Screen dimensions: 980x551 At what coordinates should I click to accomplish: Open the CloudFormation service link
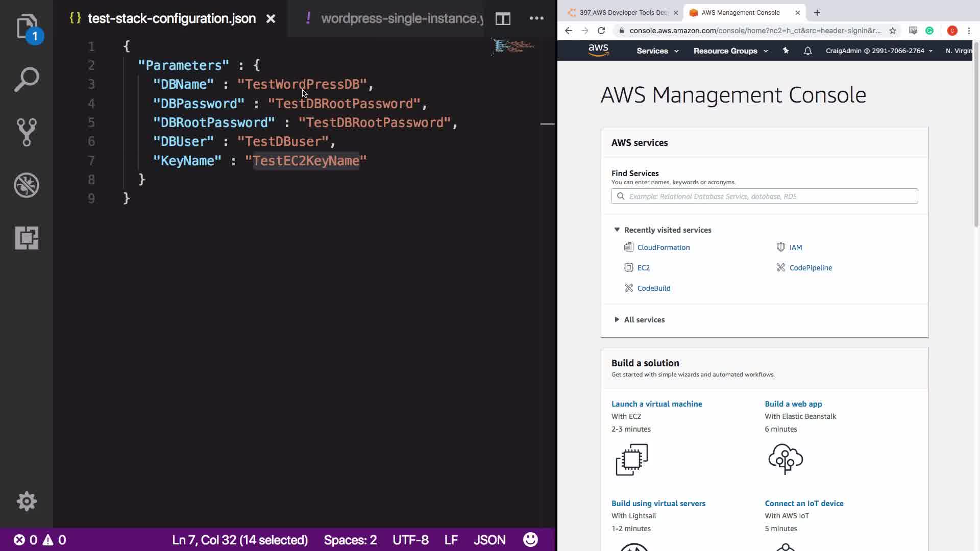[x=663, y=247]
